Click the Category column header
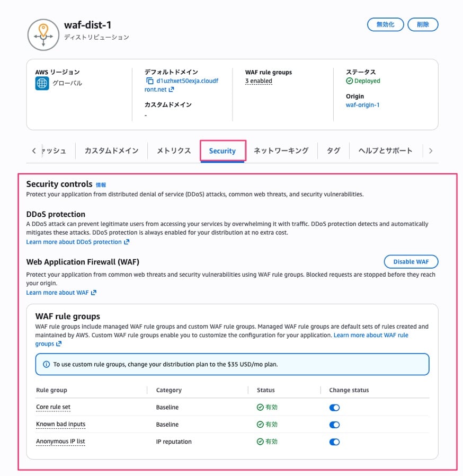 point(168,390)
